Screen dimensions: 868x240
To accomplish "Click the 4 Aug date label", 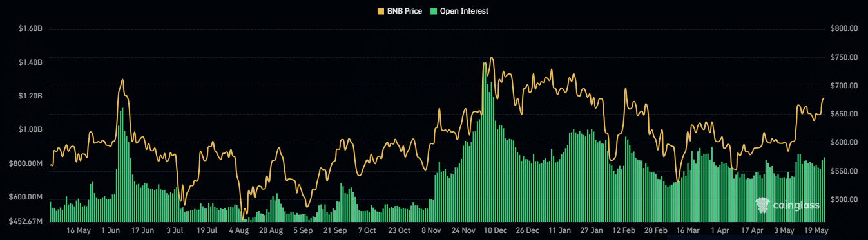I will tap(239, 230).
